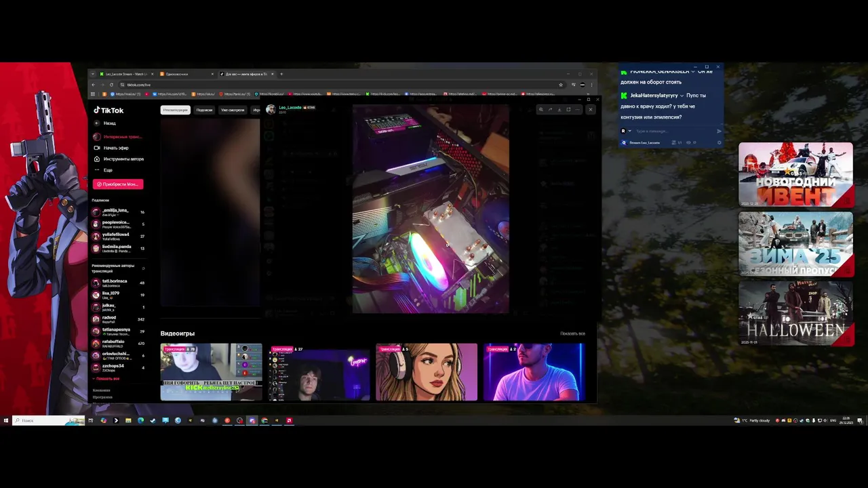Click the Приобрести Монеты button
The width and height of the screenshot is (868, 488).
tap(118, 184)
